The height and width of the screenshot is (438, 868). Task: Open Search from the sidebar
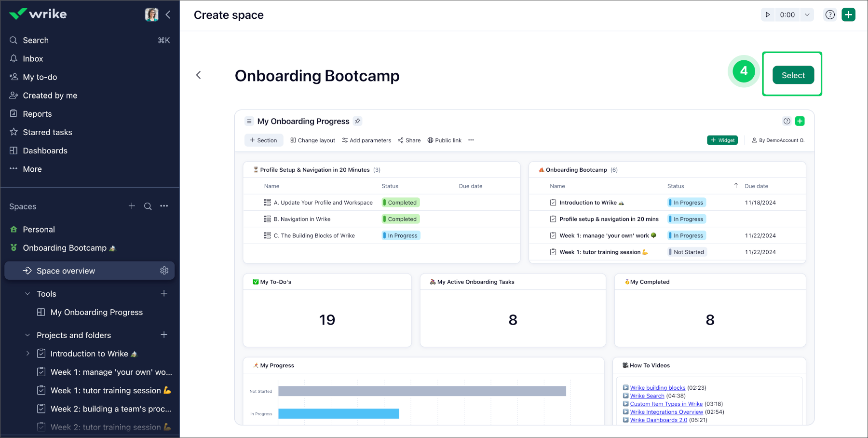(14, 40)
